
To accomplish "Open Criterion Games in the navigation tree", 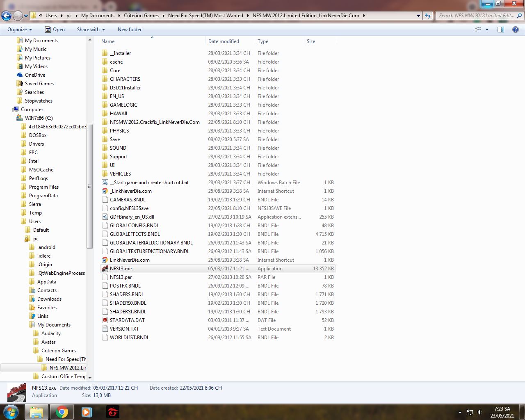I will 59,351.
